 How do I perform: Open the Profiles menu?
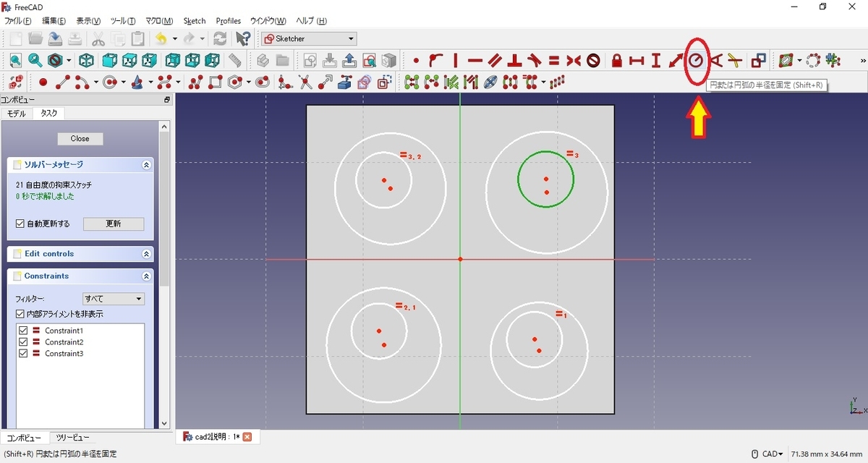[228, 21]
